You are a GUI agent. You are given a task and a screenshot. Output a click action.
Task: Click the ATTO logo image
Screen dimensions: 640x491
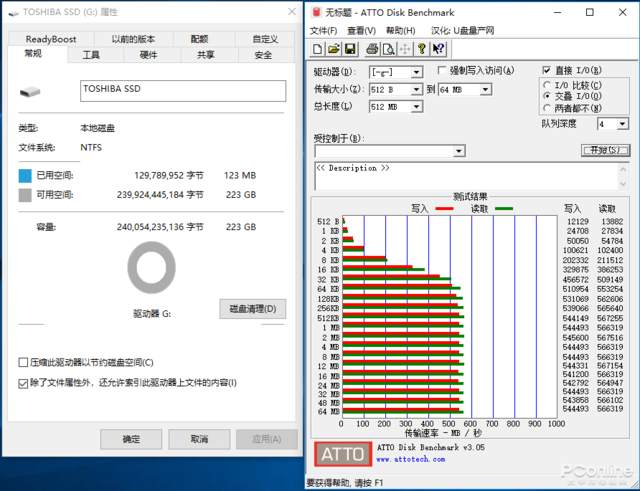coord(343,454)
